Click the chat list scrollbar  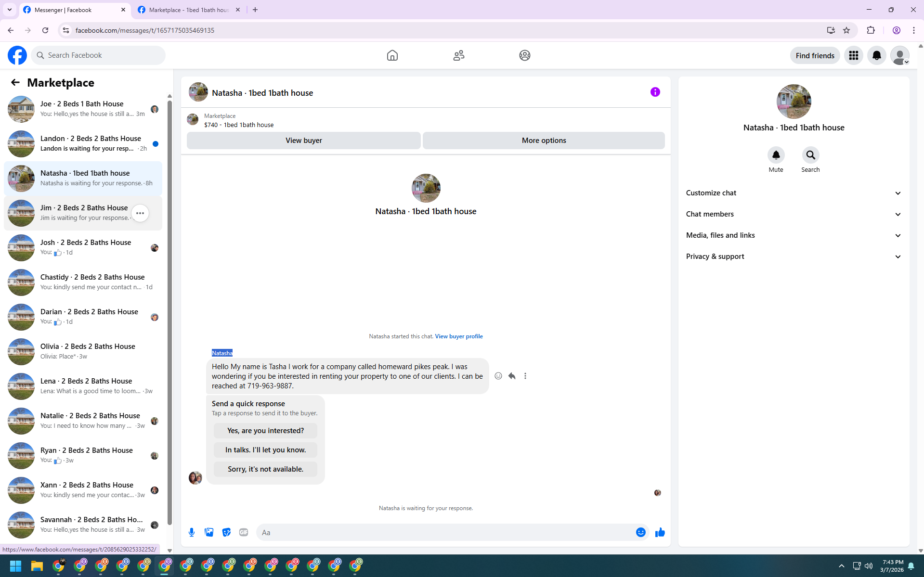(169, 313)
